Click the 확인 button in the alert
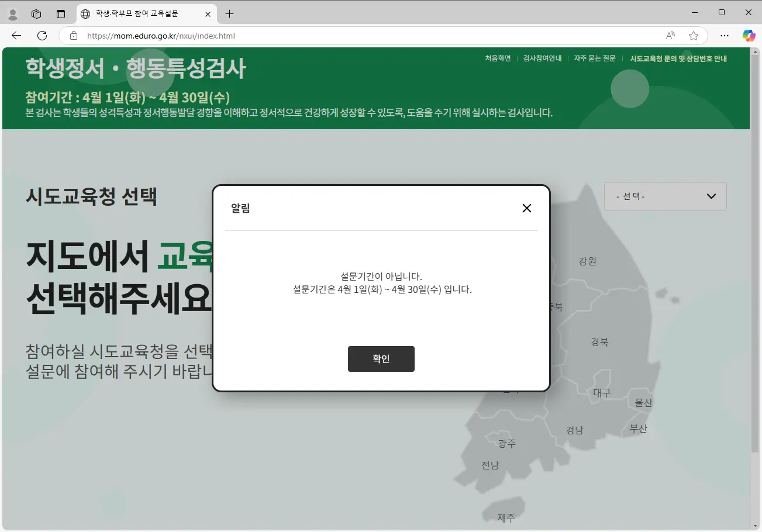The height and width of the screenshot is (532, 762). (x=381, y=359)
